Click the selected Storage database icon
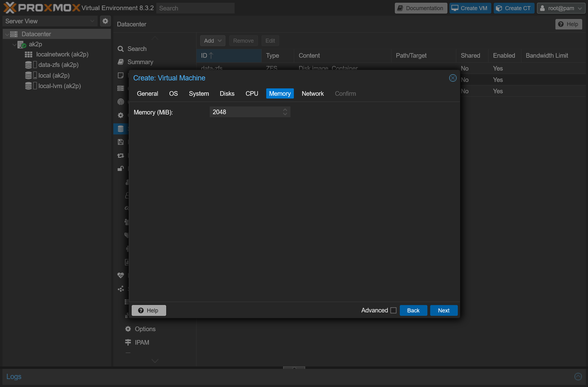This screenshot has height=387, width=588. 121,129
